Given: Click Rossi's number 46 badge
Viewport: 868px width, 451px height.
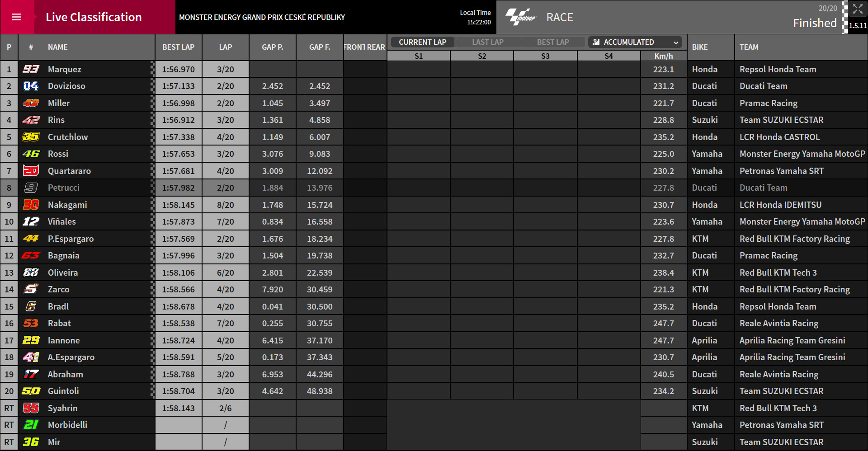Looking at the screenshot, I should point(31,154).
